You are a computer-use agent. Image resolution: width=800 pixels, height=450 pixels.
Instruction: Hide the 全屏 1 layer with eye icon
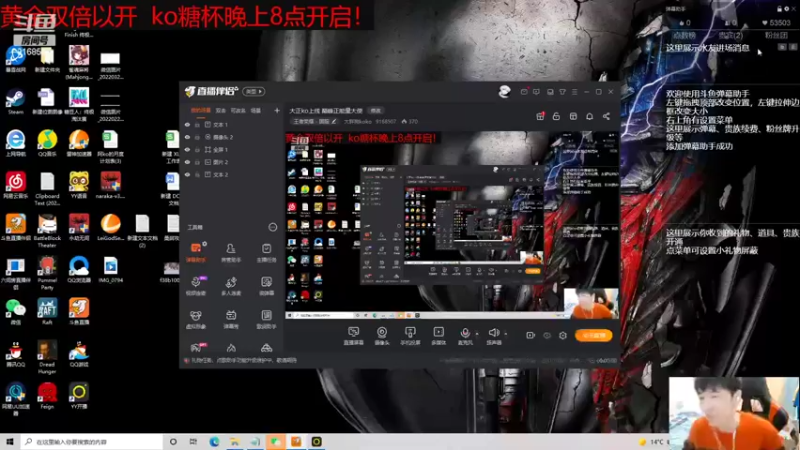[x=187, y=149]
